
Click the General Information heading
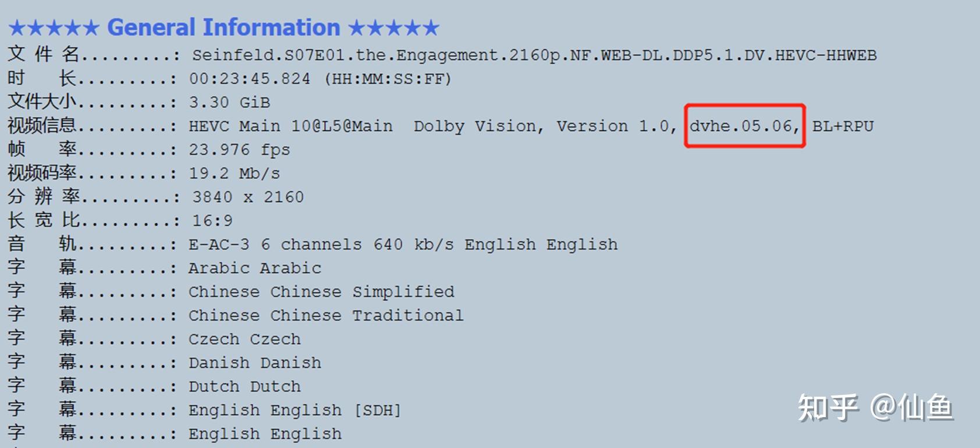[223, 27]
